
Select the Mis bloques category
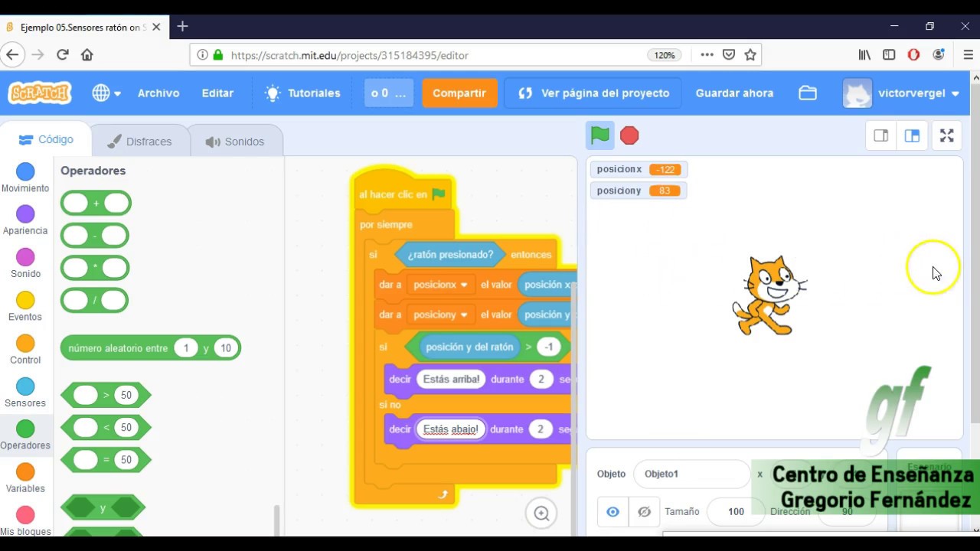click(25, 520)
